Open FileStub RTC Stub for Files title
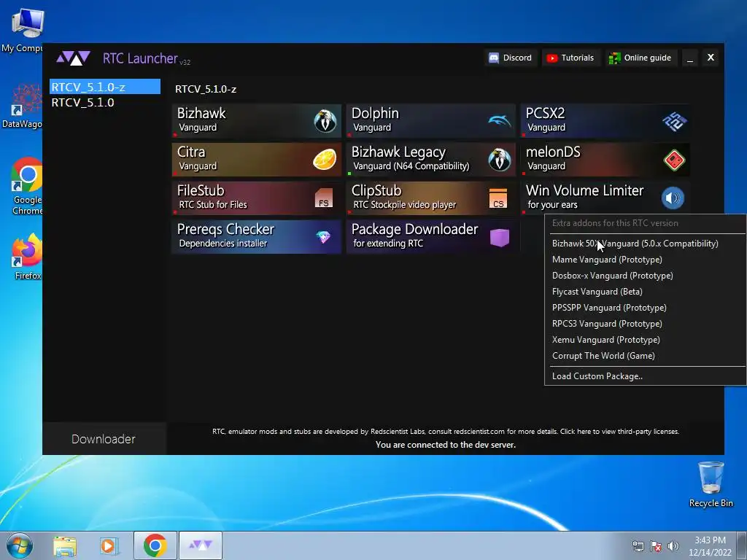The image size is (747, 560). tap(201, 190)
